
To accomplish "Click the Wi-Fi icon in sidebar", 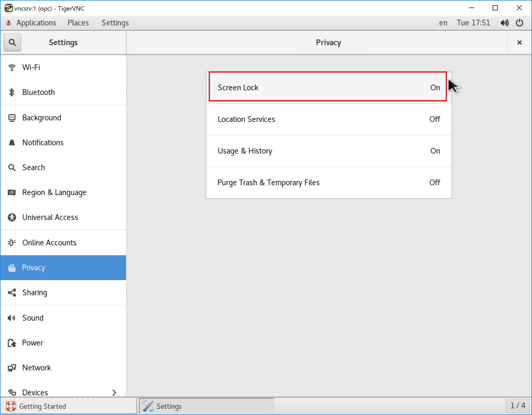I will pos(12,67).
